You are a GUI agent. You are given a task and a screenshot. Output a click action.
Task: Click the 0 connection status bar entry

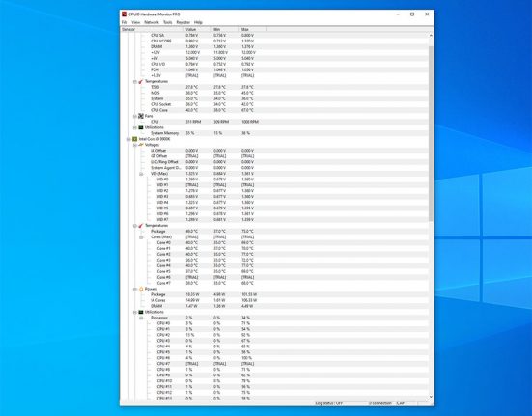[380, 403]
